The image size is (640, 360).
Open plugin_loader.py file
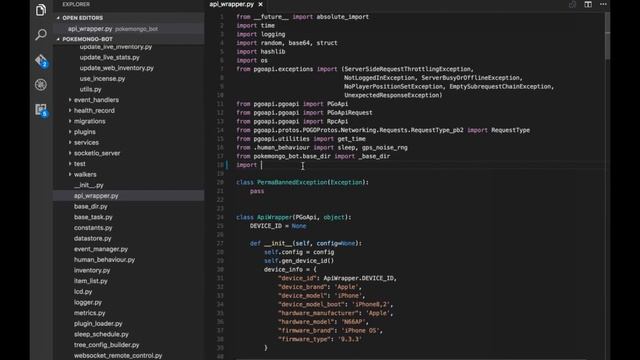[98, 324]
